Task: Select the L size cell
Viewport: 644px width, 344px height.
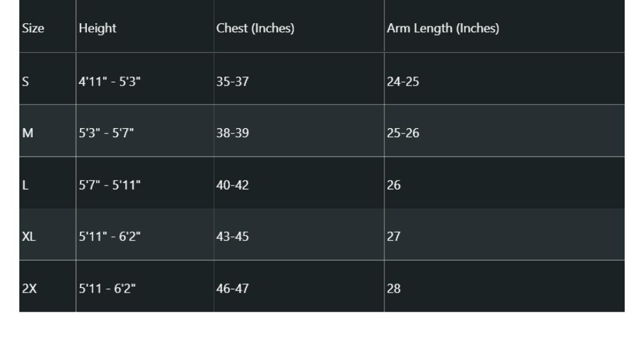Action: coord(26,186)
